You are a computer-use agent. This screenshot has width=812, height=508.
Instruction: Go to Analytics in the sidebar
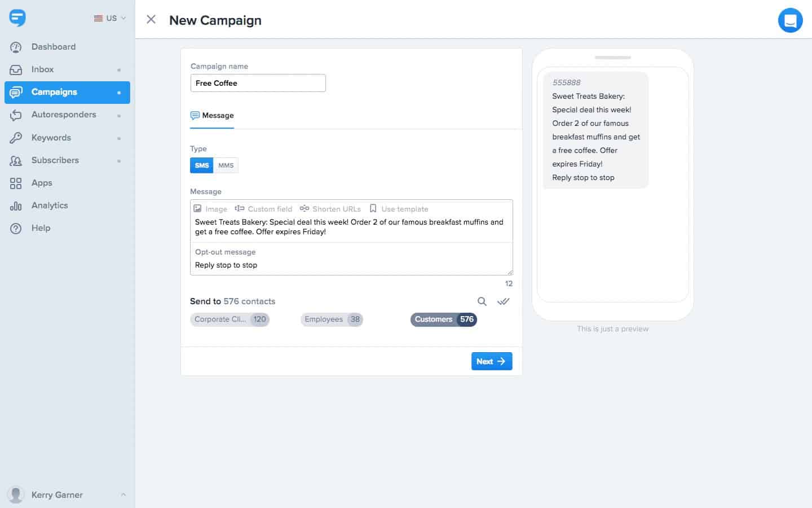click(50, 205)
